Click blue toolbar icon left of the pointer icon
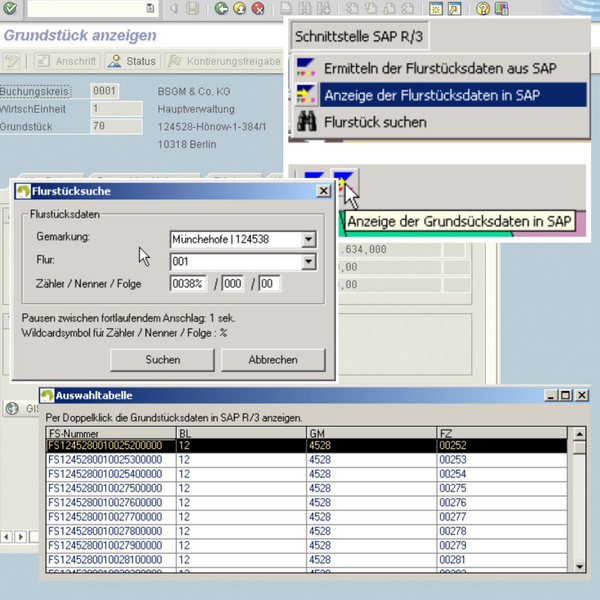Screen dimensions: 600x600 click(x=314, y=176)
